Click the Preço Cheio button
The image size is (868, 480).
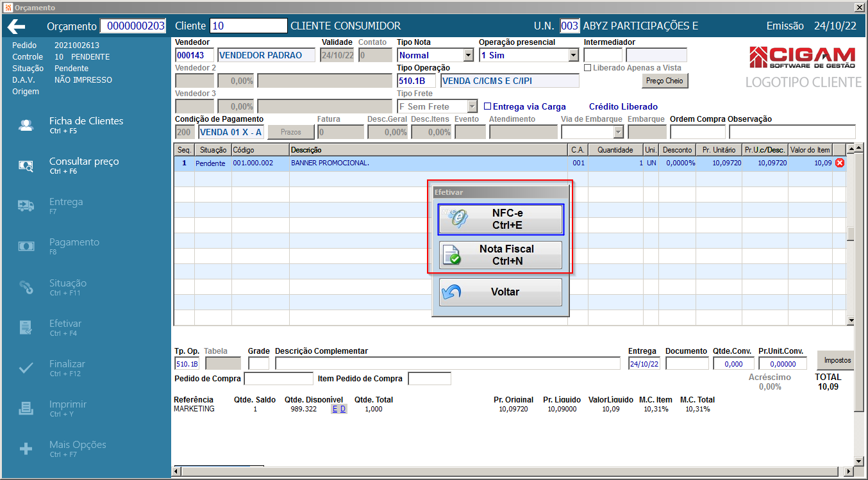coord(665,81)
